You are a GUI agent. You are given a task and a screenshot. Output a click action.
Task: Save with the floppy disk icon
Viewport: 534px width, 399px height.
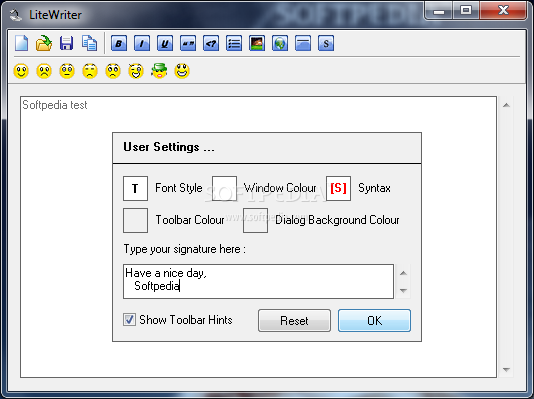66,43
